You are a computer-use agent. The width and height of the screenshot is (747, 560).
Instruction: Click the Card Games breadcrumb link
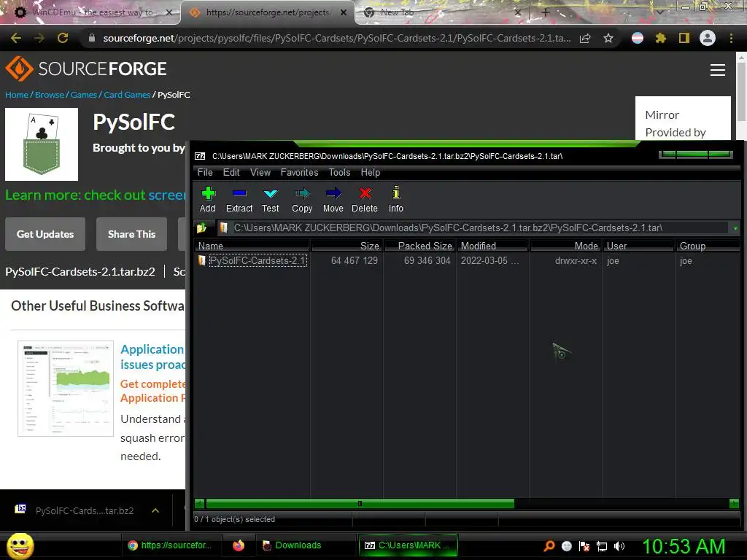[x=127, y=95]
